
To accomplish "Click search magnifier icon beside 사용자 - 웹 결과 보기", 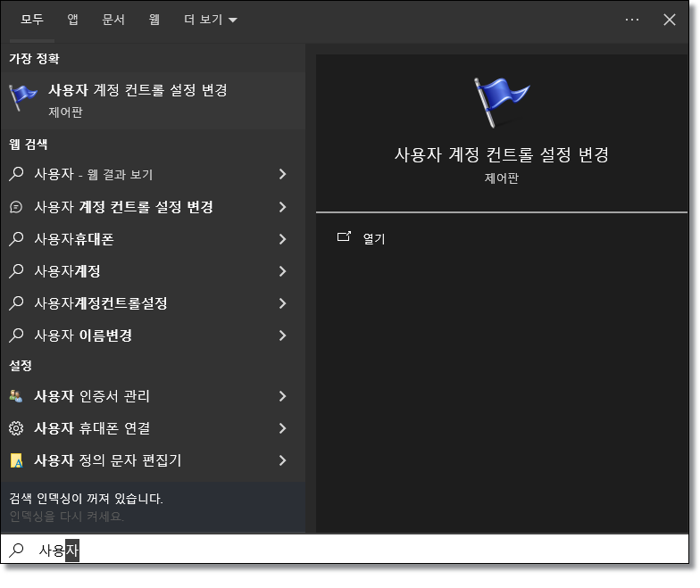I will pyautogui.click(x=16, y=173).
